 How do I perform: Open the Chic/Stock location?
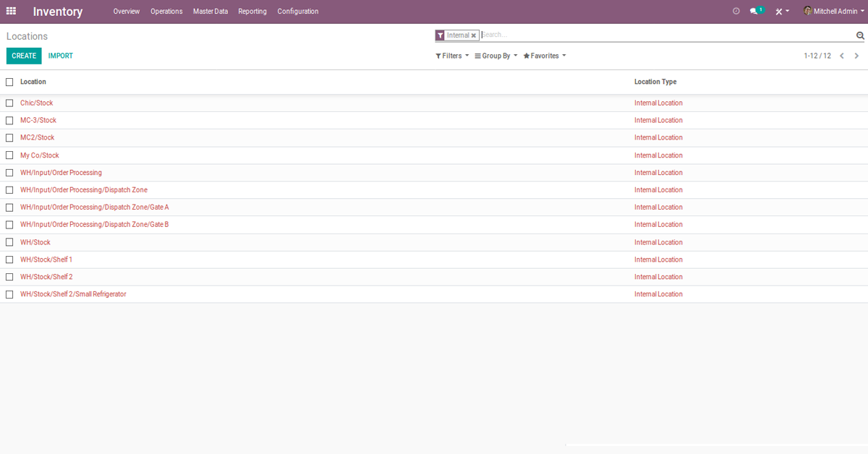pos(37,103)
